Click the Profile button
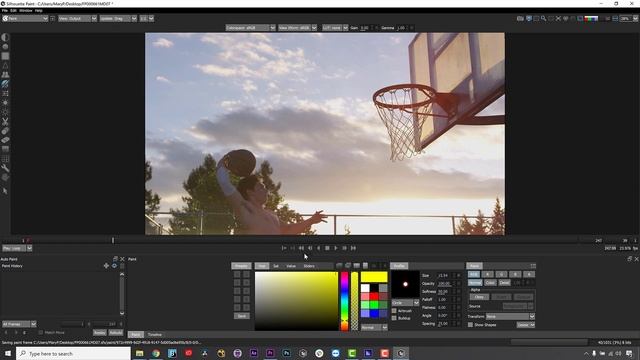Screen dimensions: 640x360 [x=399, y=266]
